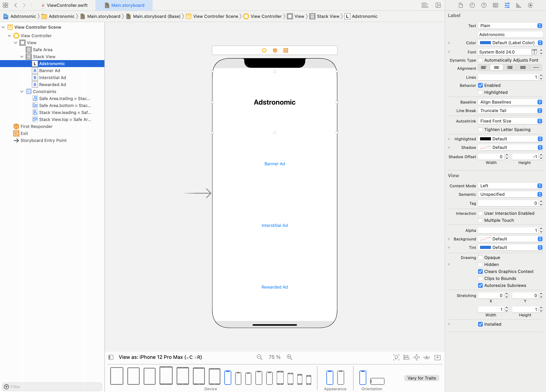Open the Identity inspector tab
Image resolution: width=546 pixels, height=392 pixels.
(x=495, y=5)
